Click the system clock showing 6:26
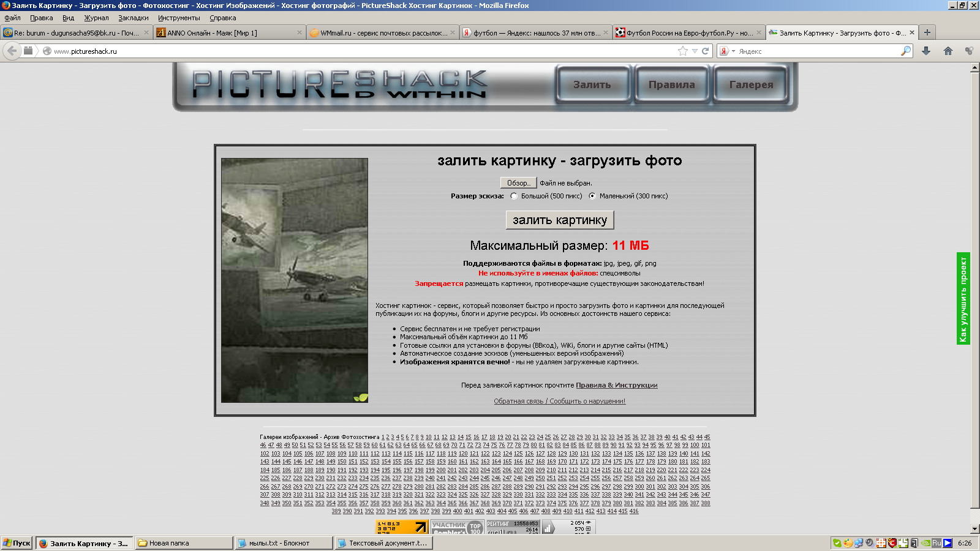The image size is (980, 551). (x=965, y=543)
